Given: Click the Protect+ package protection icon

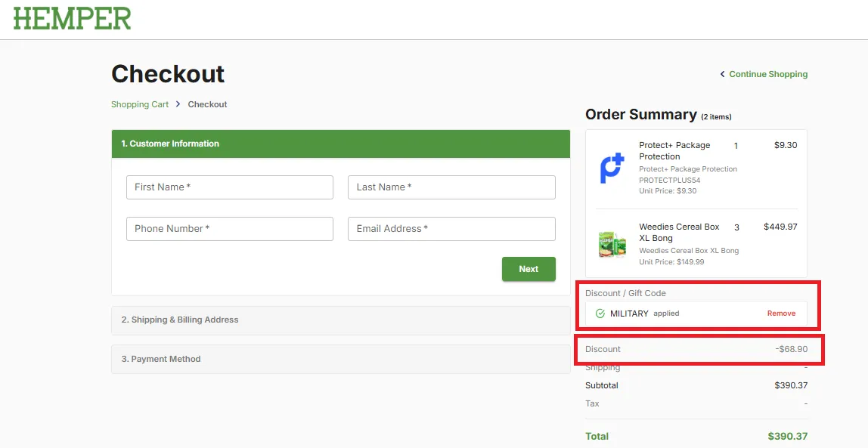Looking at the screenshot, I should (x=612, y=169).
